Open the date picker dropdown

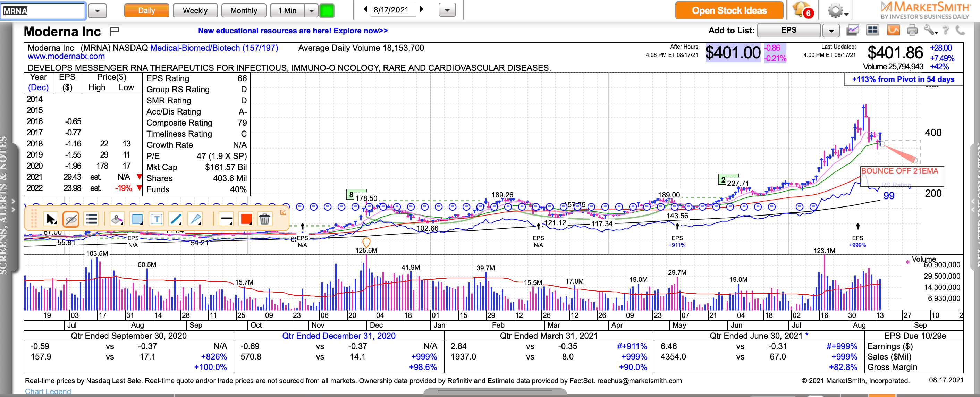447,10
